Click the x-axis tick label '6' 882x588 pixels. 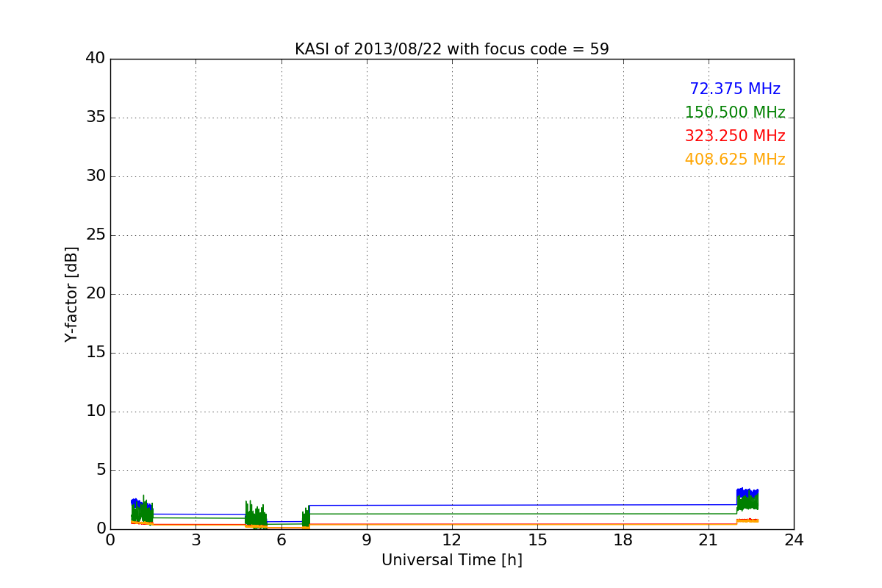point(282,540)
